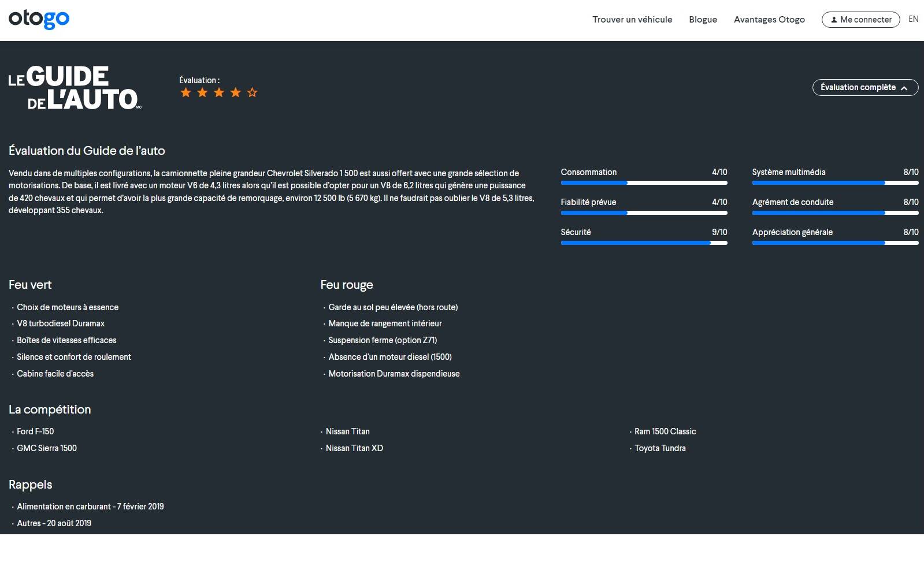Click the Sécurité score bar

pyautogui.click(x=644, y=243)
